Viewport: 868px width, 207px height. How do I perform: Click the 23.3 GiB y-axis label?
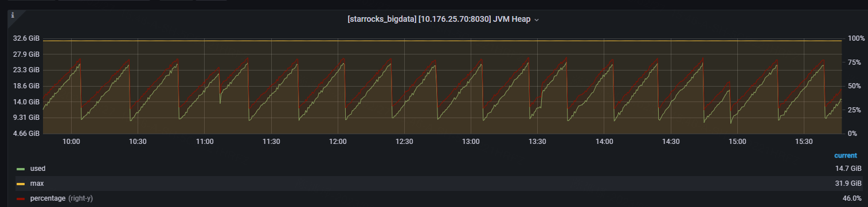pyautogui.click(x=26, y=70)
